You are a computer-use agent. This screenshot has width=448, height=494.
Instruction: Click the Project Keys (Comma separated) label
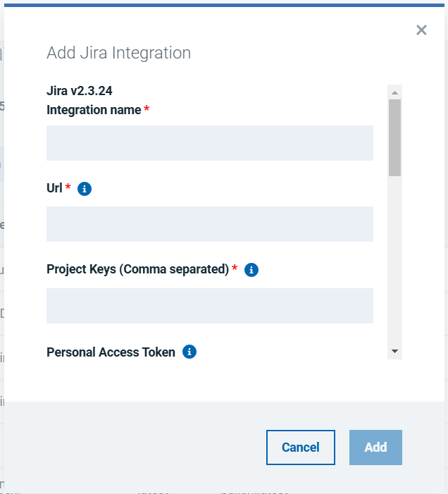point(137,269)
